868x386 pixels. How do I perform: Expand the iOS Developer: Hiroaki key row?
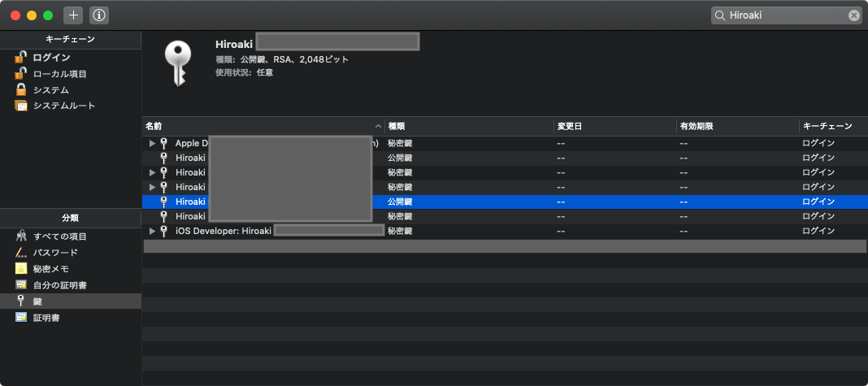pos(152,232)
